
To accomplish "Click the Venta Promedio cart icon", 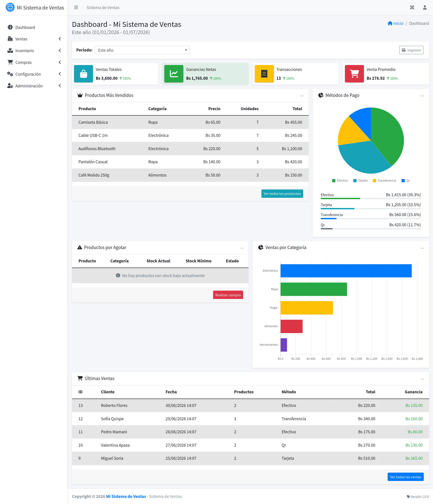I will [354, 74].
